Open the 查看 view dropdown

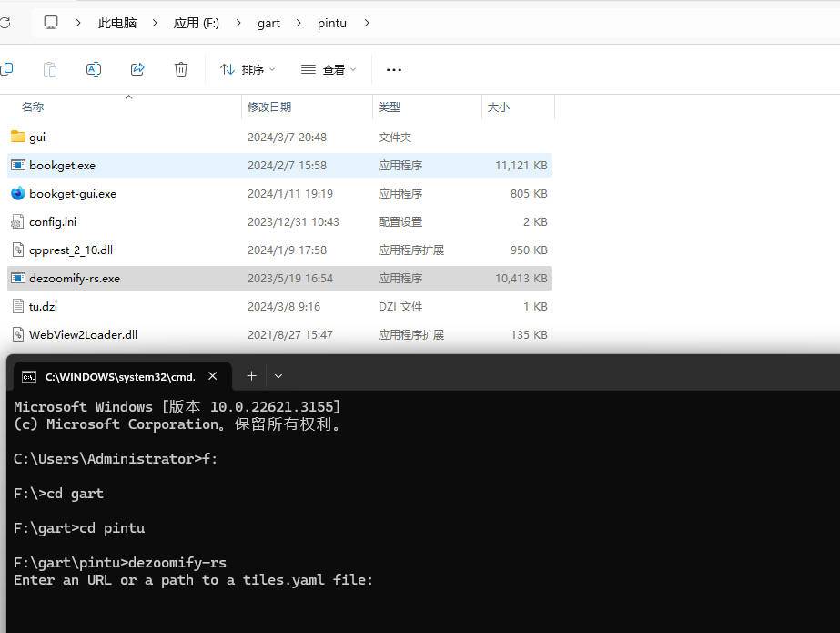click(328, 69)
